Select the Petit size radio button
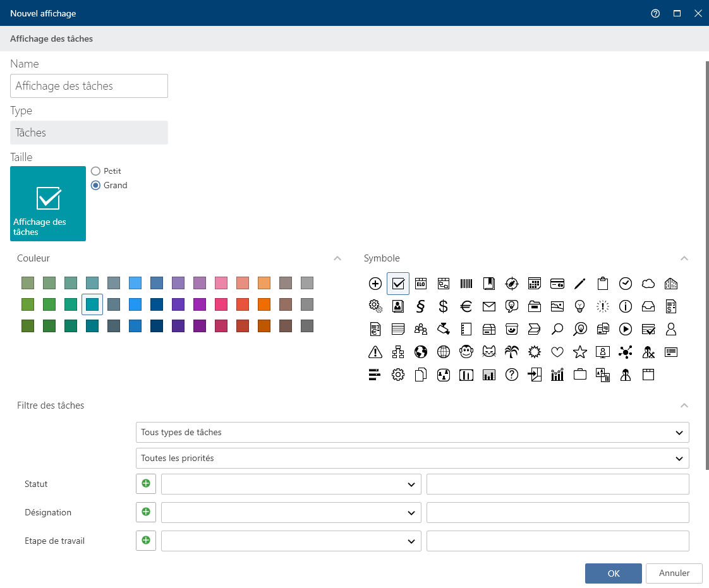709x588 pixels. point(96,171)
